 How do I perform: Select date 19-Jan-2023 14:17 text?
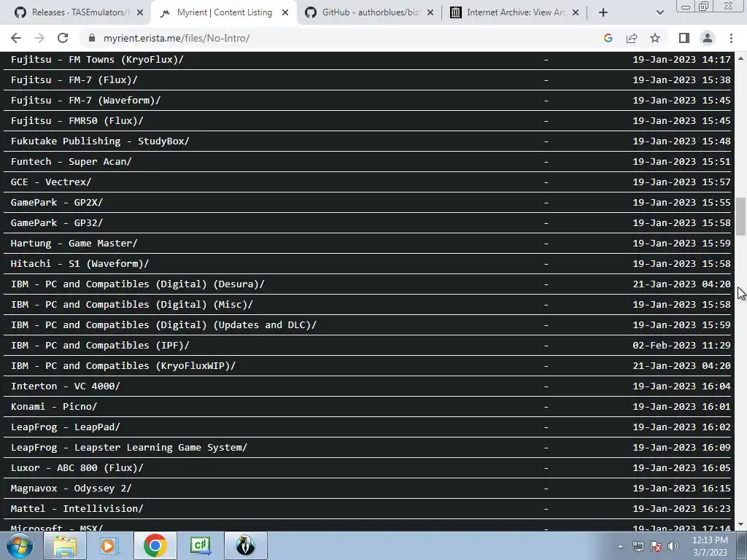pyautogui.click(x=682, y=60)
